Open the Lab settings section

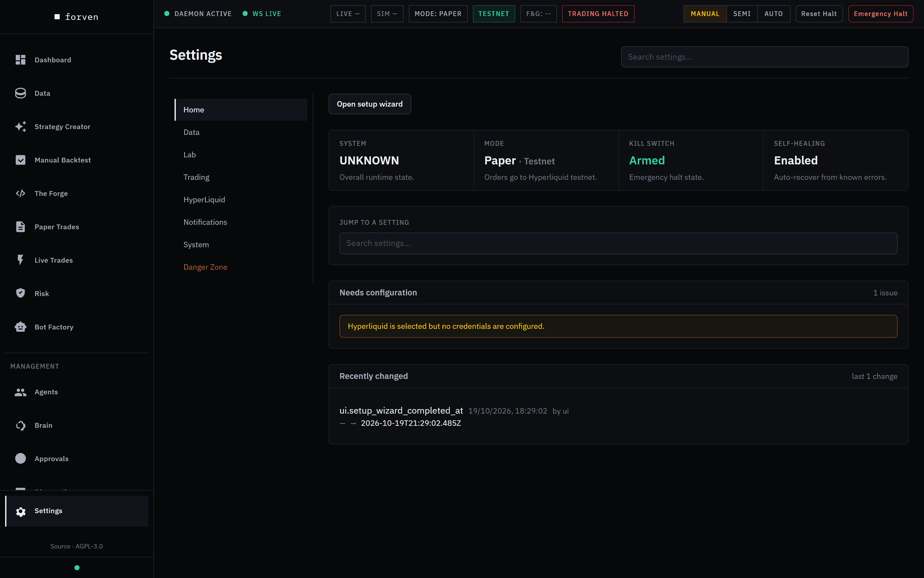coord(241,155)
